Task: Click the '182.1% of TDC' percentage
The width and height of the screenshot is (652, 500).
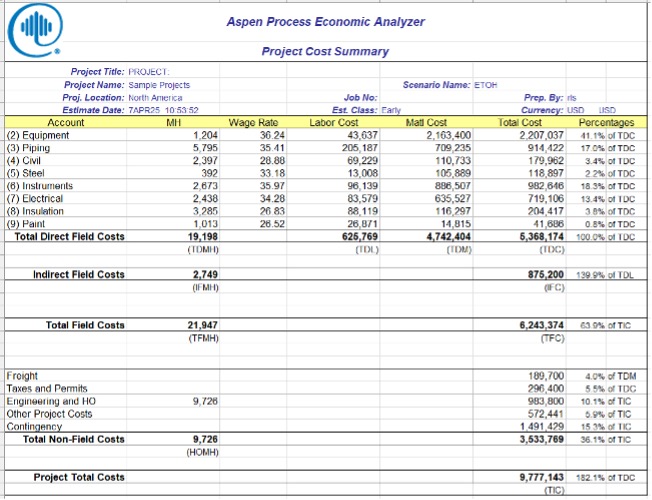Action: pyautogui.click(x=605, y=478)
